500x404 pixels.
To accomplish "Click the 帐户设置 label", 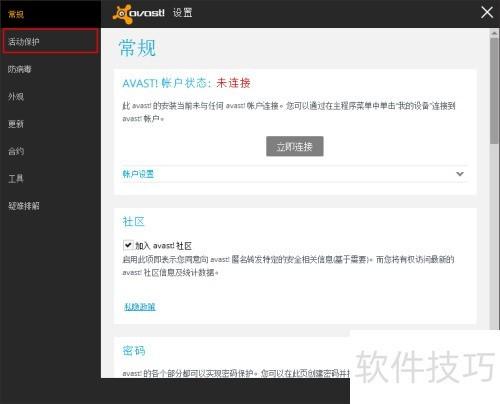I will click(138, 174).
